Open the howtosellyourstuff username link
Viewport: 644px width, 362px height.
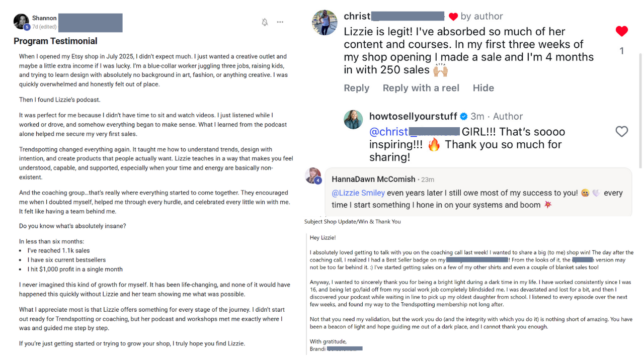pos(413,116)
